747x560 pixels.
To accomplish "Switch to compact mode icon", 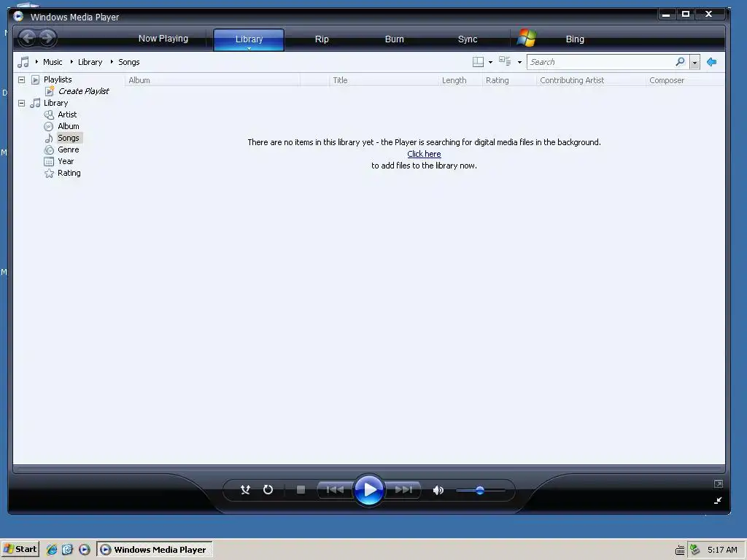I will pos(718,500).
